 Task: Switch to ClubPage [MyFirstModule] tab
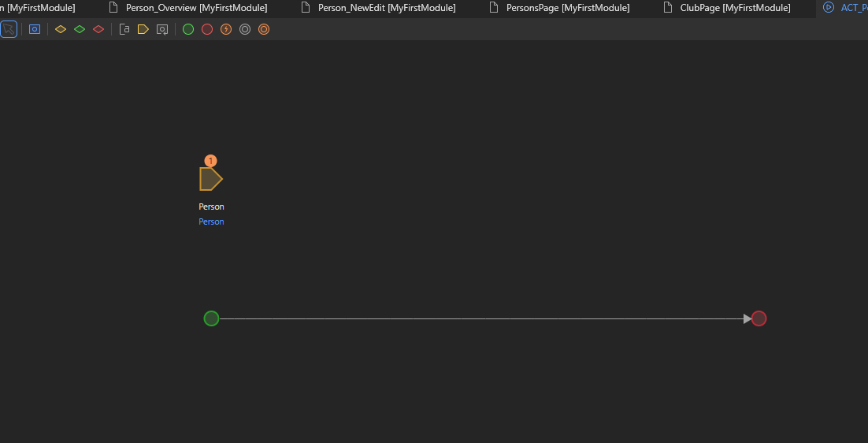click(728, 8)
